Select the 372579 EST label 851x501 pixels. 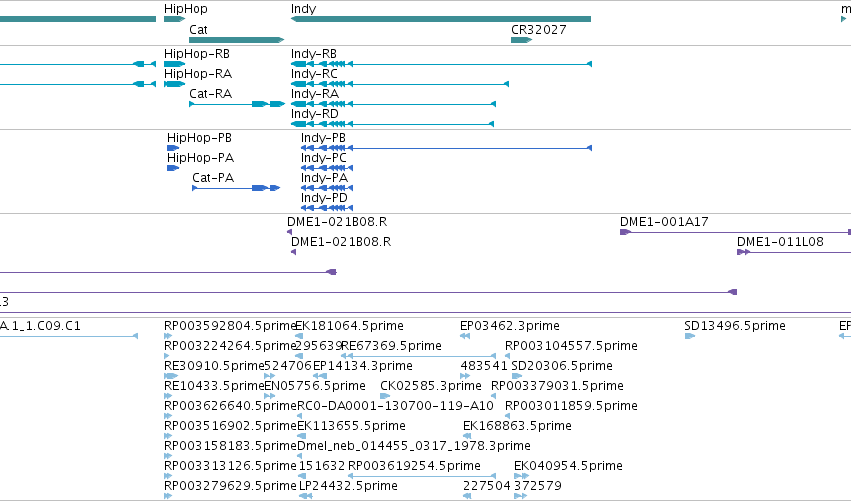point(537,487)
